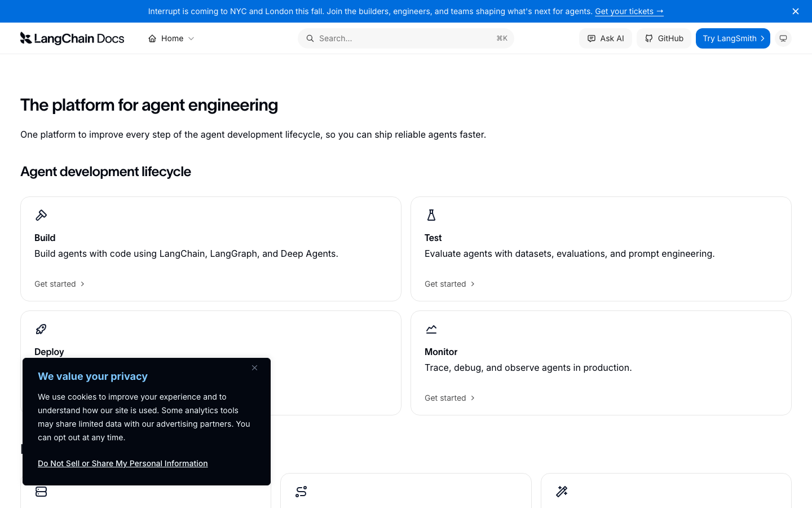The image size is (812, 508).
Task: Click the Deploy rocket icon
Action: tap(41, 329)
